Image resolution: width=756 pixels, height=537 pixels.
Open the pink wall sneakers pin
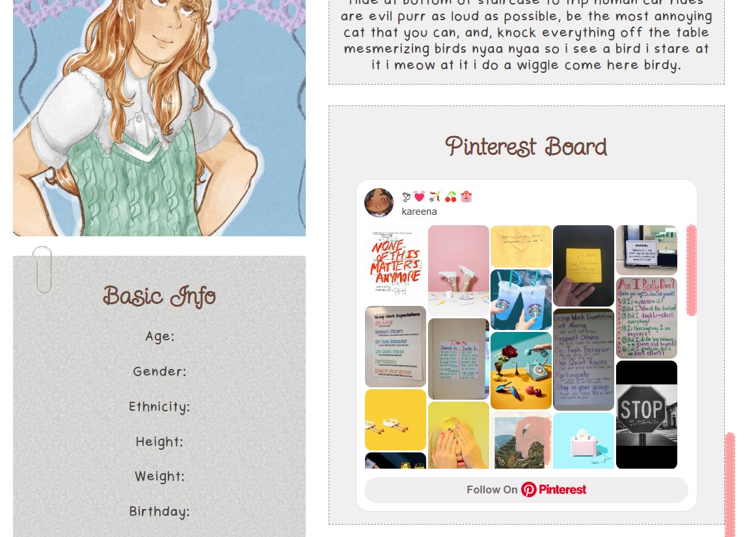(458, 270)
